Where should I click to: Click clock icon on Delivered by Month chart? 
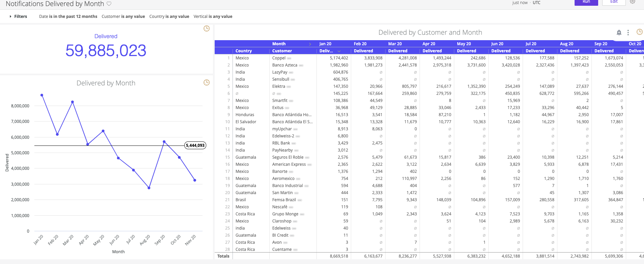207,83
